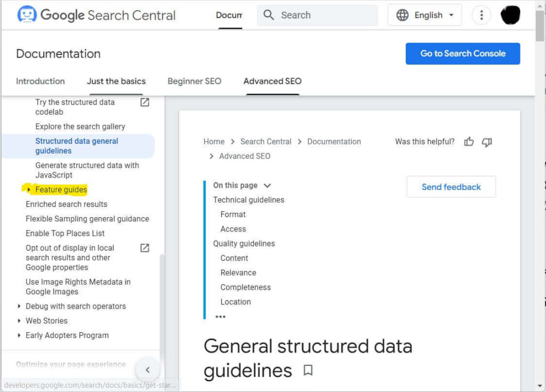Switch to the Beginner SEO tab

click(194, 81)
